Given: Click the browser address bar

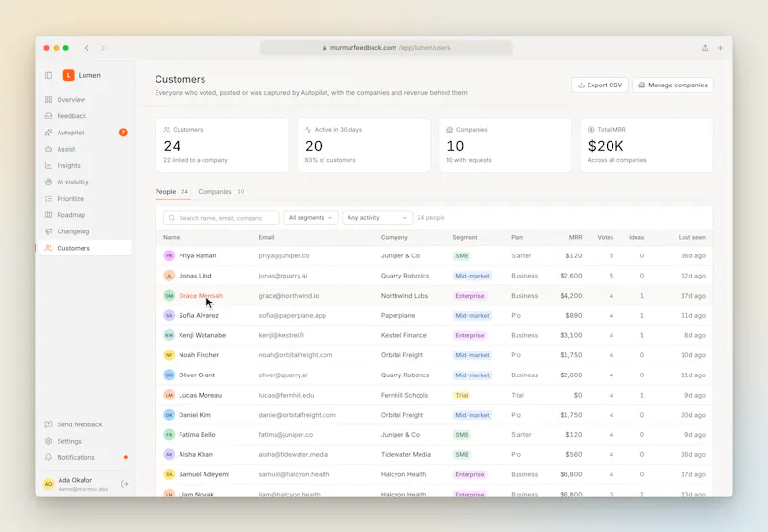Looking at the screenshot, I should (387, 47).
